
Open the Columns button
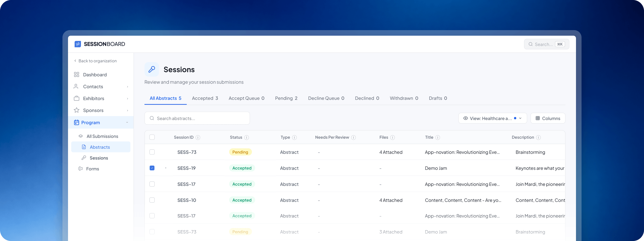point(548,118)
